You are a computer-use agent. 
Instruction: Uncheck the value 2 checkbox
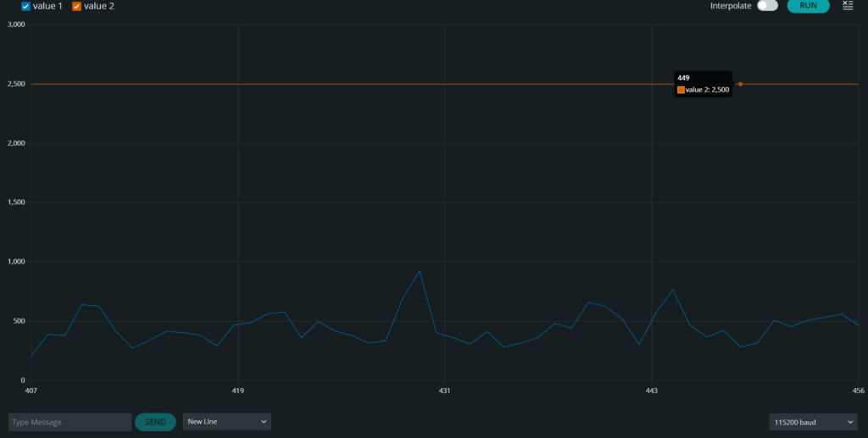tap(77, 7)
